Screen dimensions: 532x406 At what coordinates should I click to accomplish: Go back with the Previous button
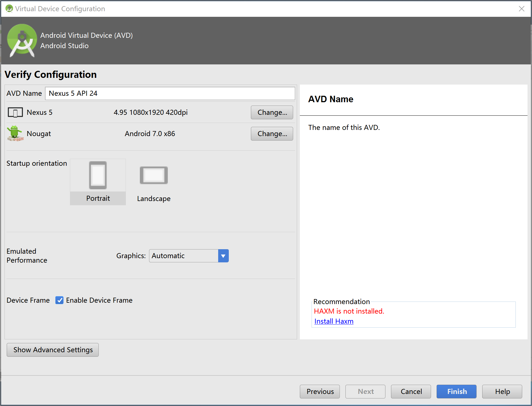tap(320, 391)
